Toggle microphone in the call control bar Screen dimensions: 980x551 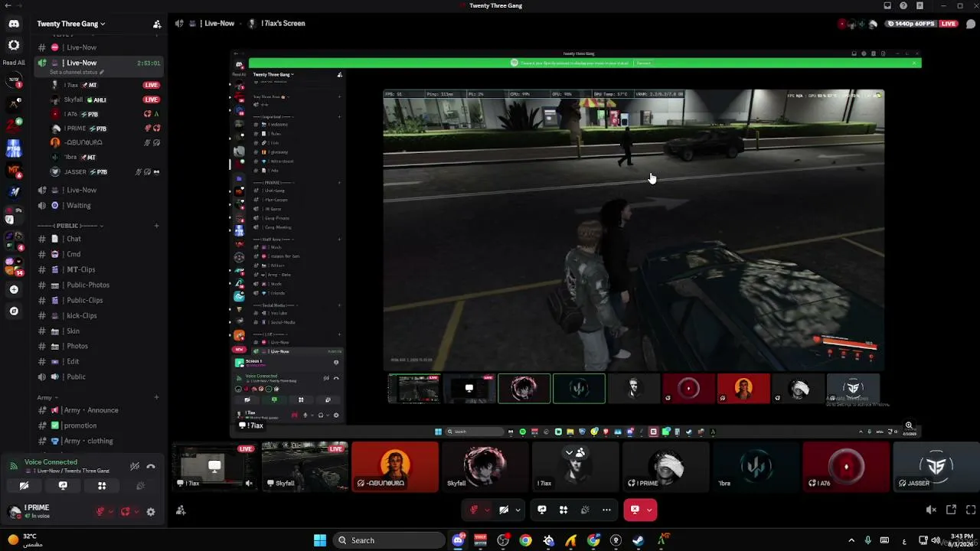475,510
